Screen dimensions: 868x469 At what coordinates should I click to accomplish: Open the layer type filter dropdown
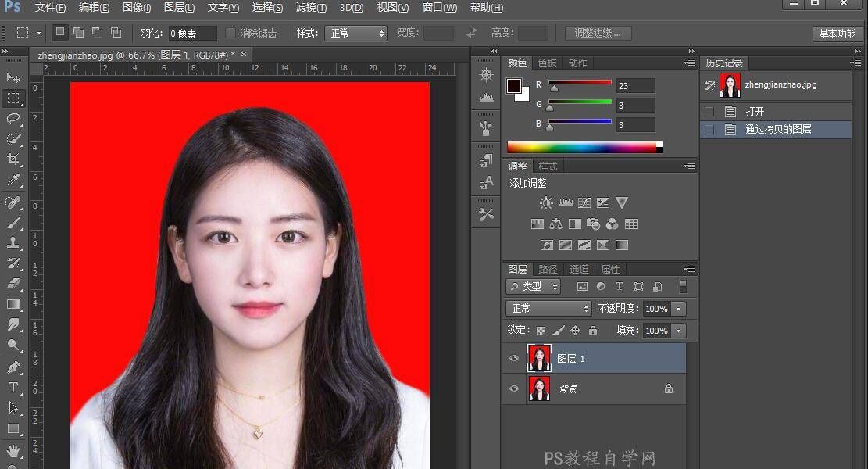click(x=533, y=286)
